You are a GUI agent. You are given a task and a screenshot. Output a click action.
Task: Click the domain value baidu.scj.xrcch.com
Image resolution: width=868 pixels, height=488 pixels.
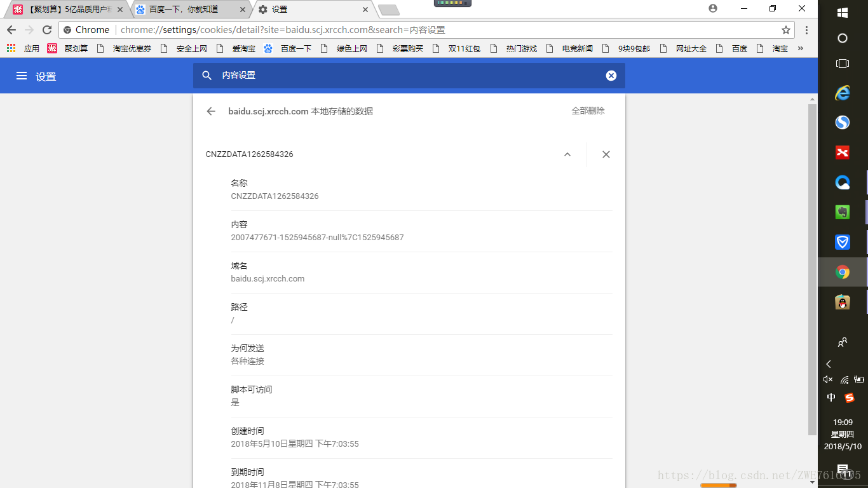tap(268, 279)
